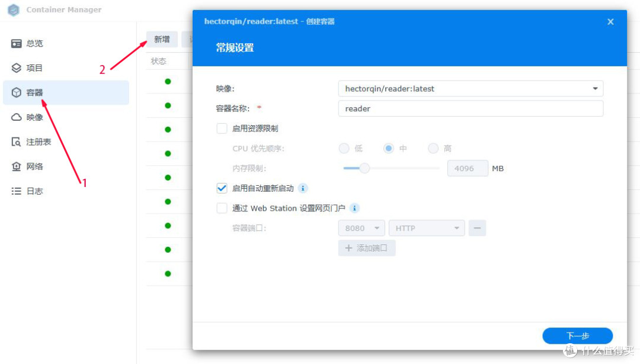The width and height of the screenshot is (640, 364).
Task: View the 日志 (Log) section
Action: point(34,191)
